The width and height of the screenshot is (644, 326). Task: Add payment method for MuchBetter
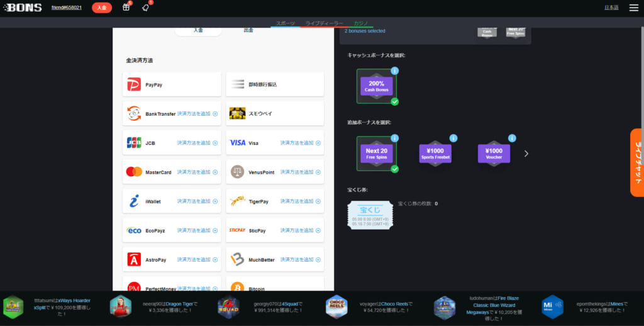point(301,259)
